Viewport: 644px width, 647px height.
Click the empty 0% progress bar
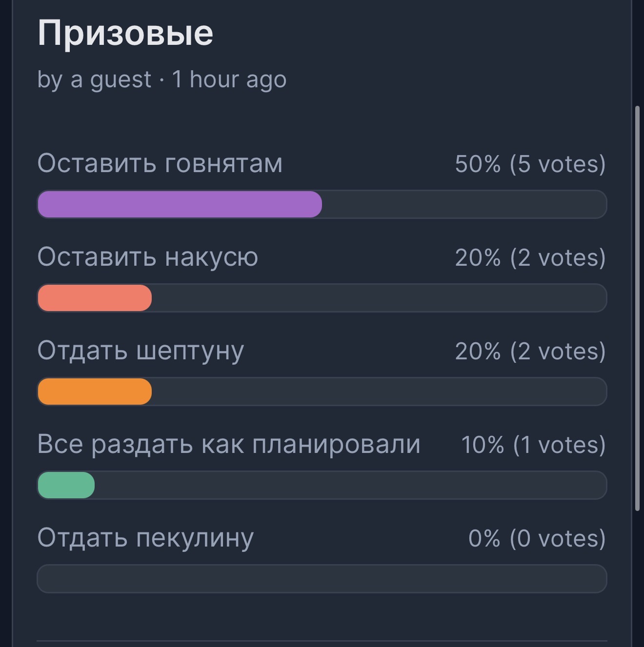[322, 579]
